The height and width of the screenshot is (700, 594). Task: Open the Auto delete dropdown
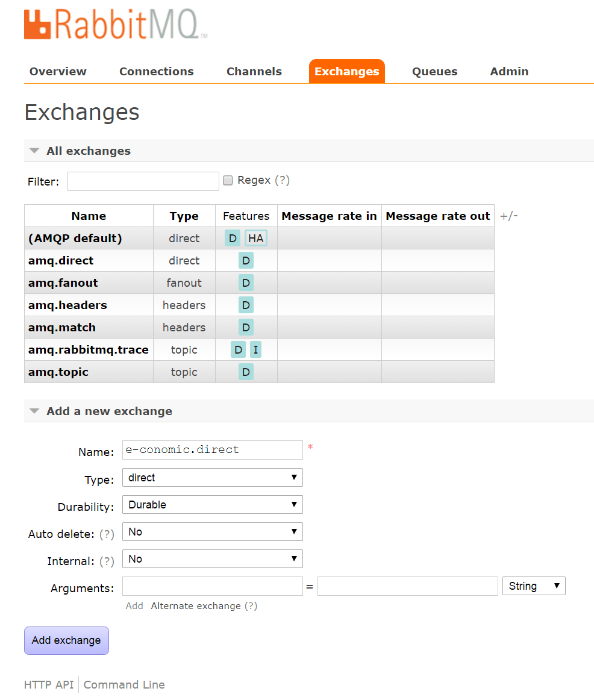pos(213,532)
